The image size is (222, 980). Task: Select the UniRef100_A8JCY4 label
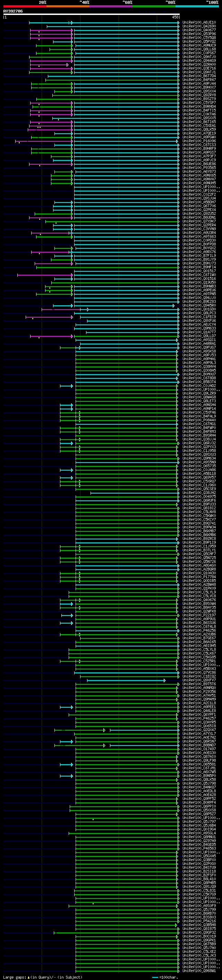pyautogui.click(x=199, y=324)
